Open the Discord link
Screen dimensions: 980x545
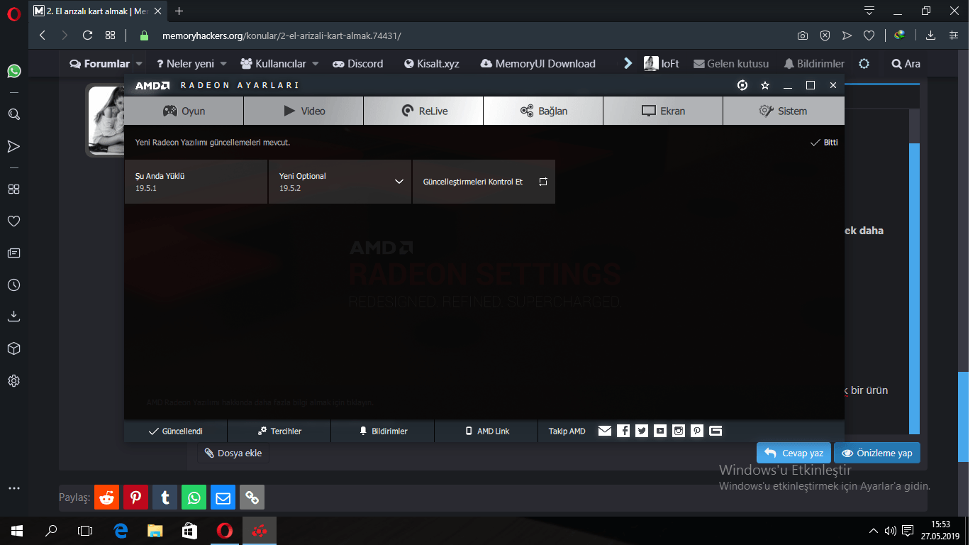point(358,64)
